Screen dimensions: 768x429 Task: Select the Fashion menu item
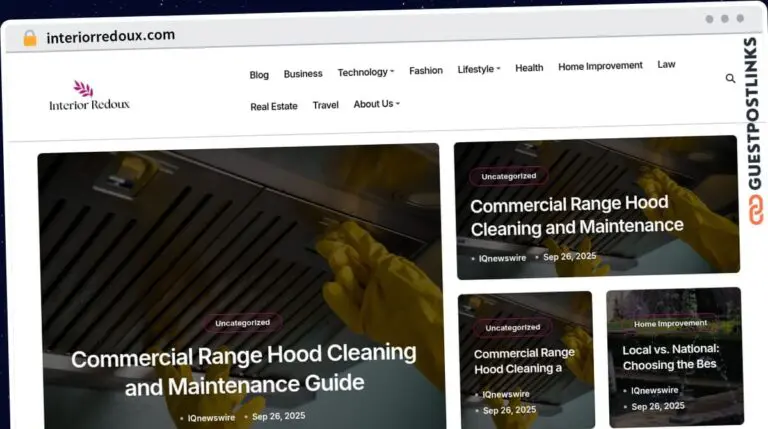coord(426,71)
